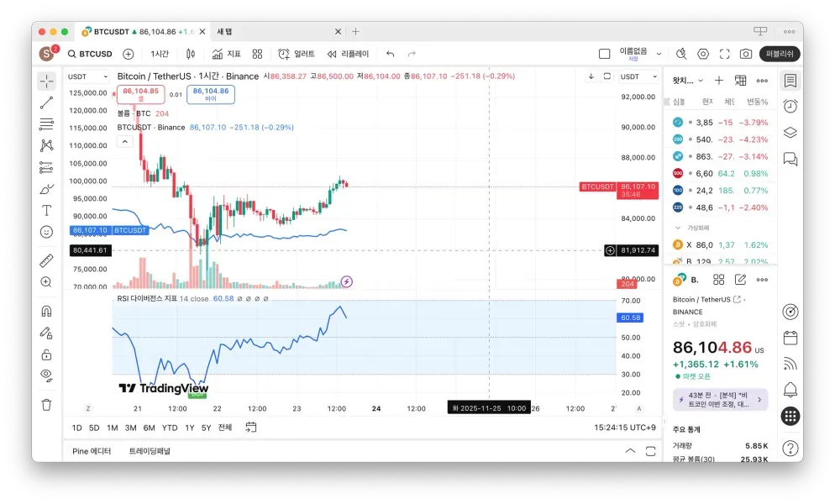
Task: Open new browser tab plus button
Action: [x=355, y=32]
